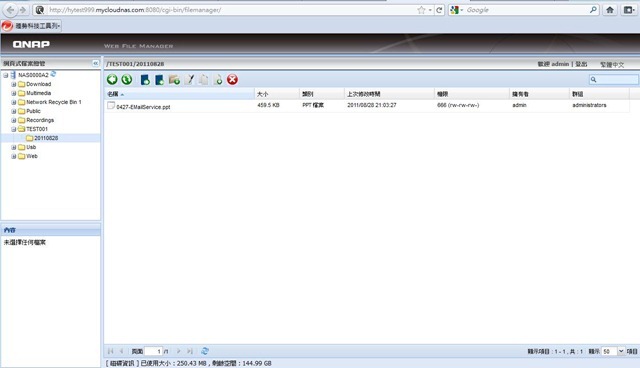Expand the Web folder node
This screenshot has height=368, width=640.
[13, 156]
